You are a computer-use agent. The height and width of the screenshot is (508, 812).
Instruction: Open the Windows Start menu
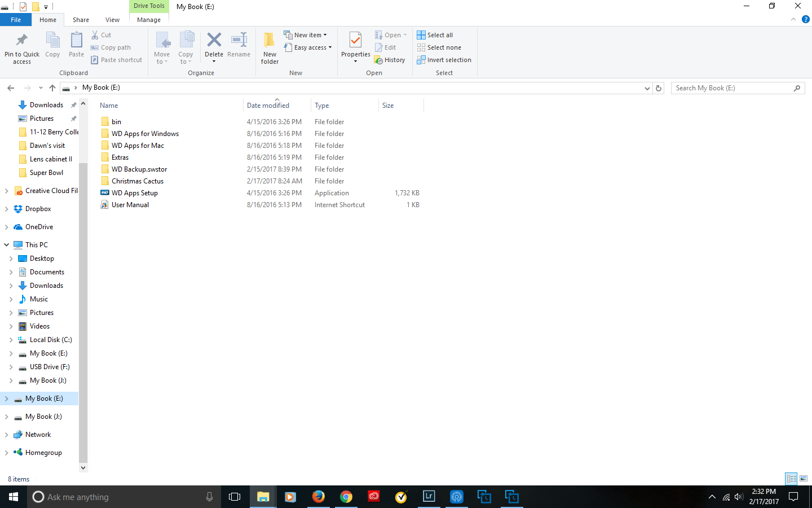tap(14, 497)
